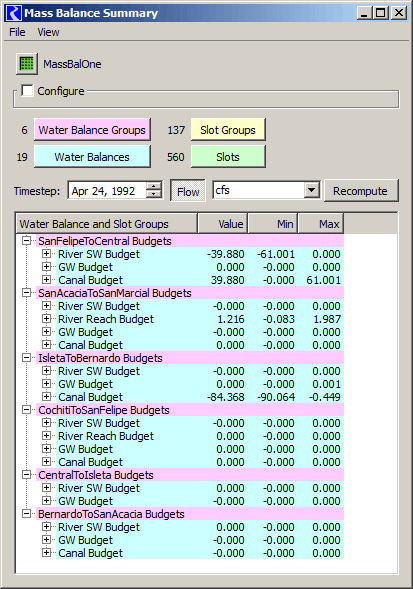
Task: Open the cfs units dropdown
Action: [311, 190]
